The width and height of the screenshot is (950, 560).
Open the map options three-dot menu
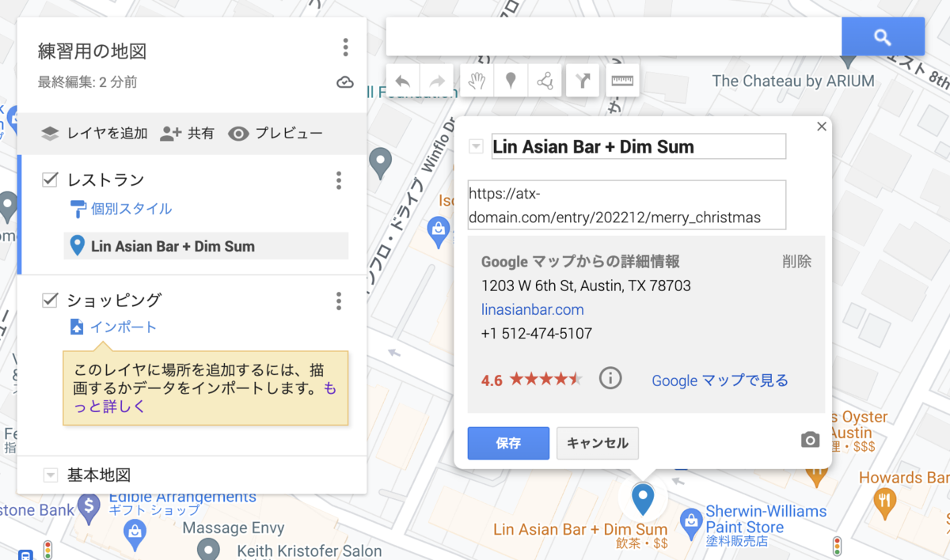pos(345,47)
